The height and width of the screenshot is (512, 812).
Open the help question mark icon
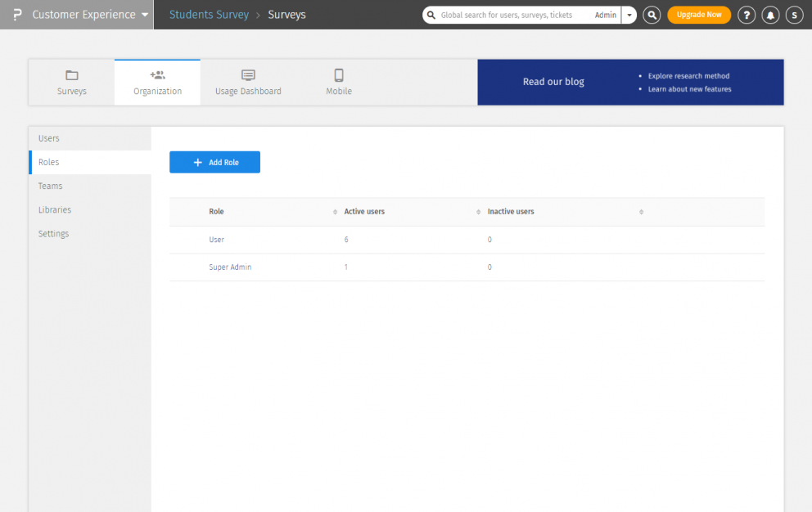pos(747,15)
